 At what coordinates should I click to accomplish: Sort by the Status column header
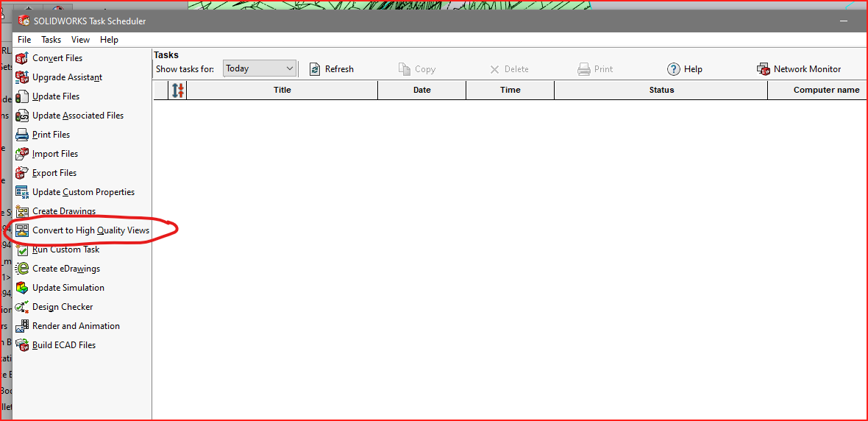[661, 91]
